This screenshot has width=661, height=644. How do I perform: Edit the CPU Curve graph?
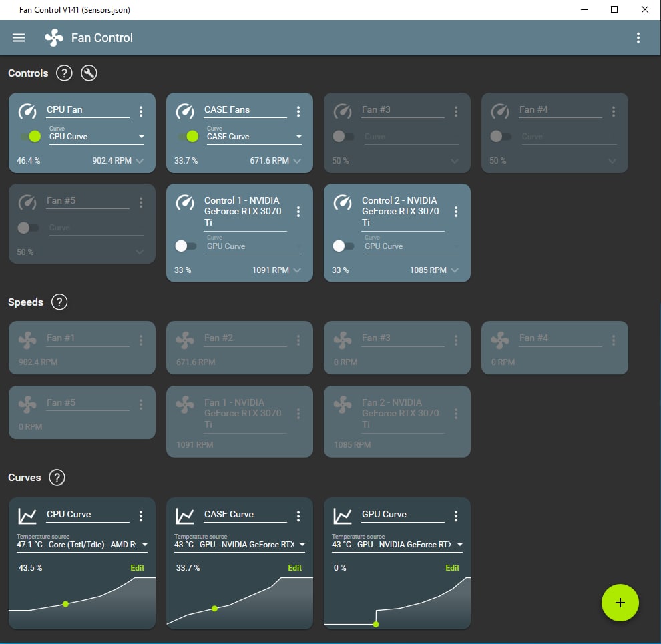pos(137,568)
